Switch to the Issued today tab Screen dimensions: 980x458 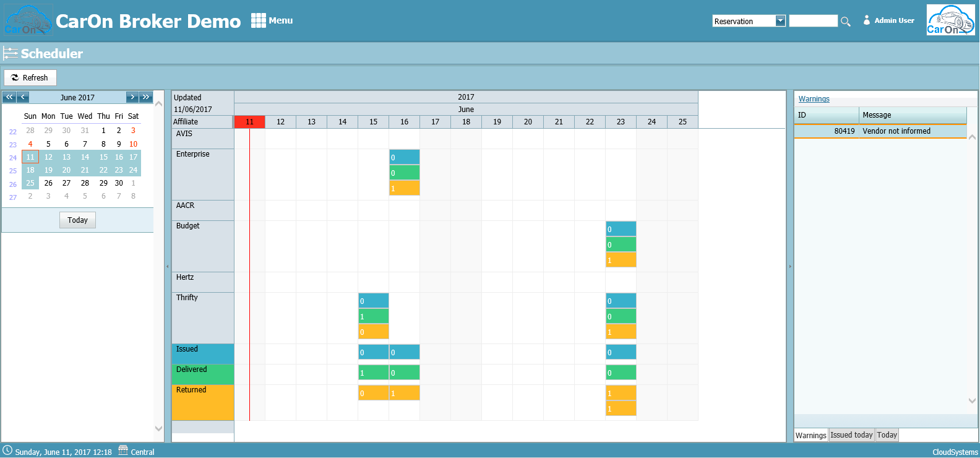851,435
